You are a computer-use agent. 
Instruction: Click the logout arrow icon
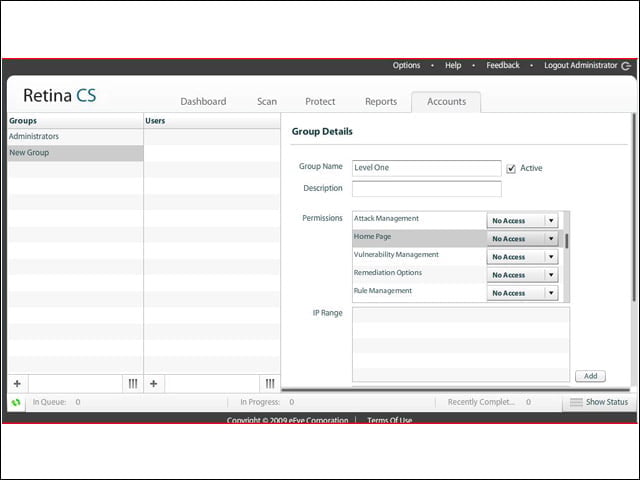point(626,66)
